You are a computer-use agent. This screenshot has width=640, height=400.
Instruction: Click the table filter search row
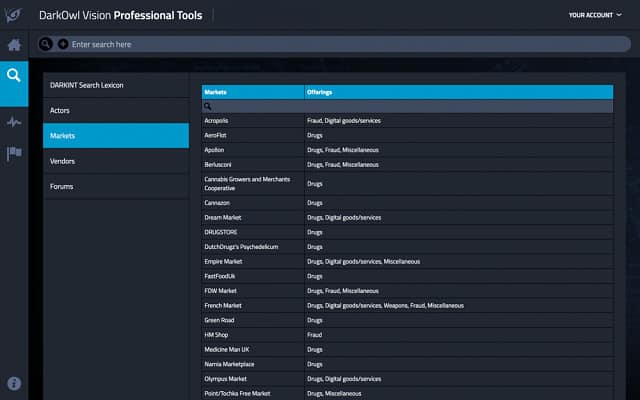point(407,107)
